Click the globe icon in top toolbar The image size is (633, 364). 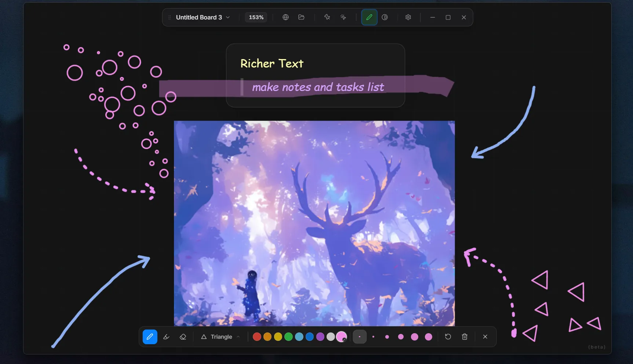pos(285,17)
